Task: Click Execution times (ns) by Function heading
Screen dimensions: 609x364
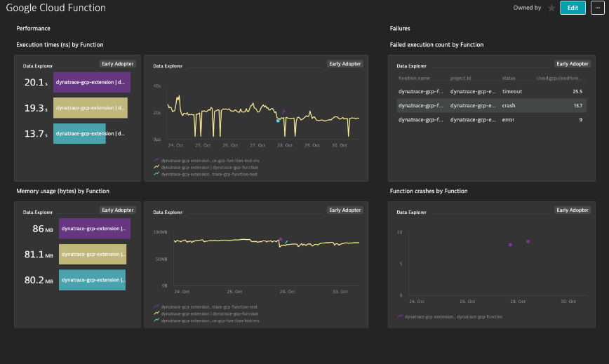Action: [60, 45]
